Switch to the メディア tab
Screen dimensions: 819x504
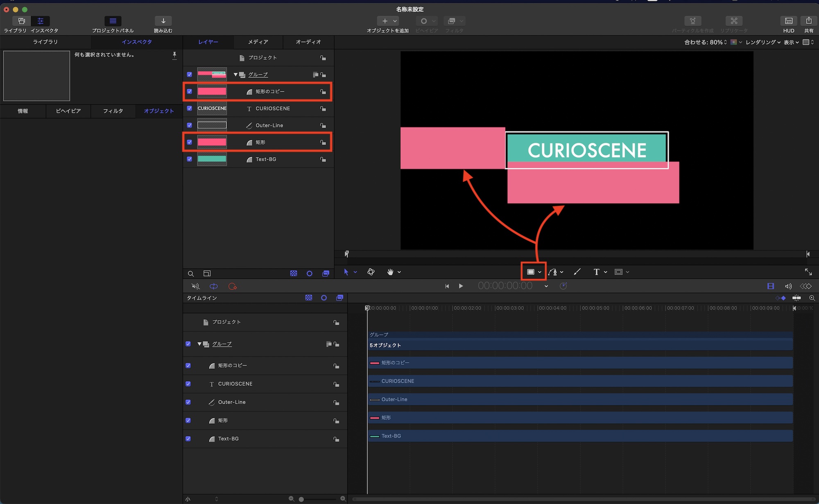pyautogui.click(x=258, y=42)
